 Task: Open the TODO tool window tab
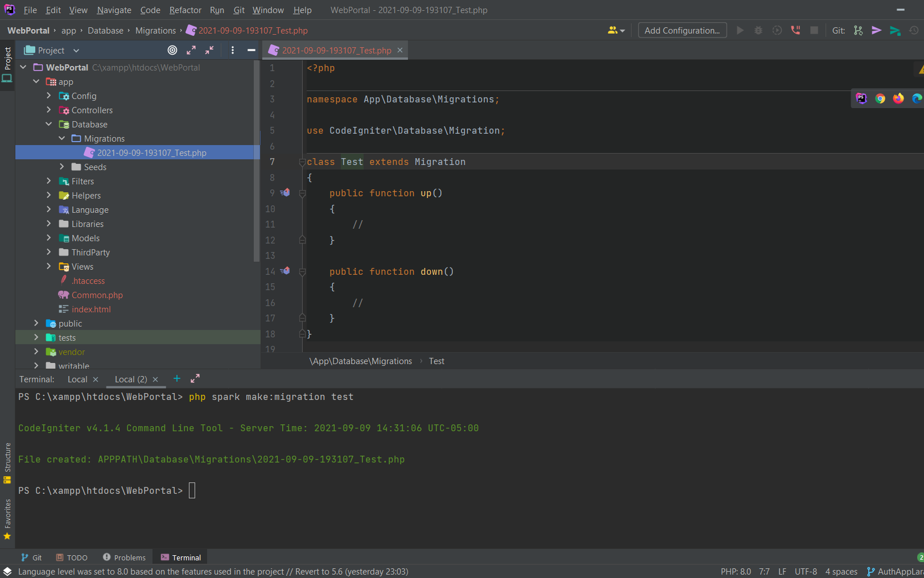coord(72,558)
